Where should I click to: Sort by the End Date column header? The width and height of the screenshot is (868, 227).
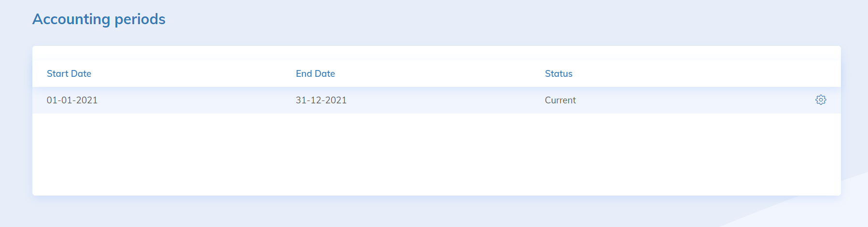pos(315,73)
